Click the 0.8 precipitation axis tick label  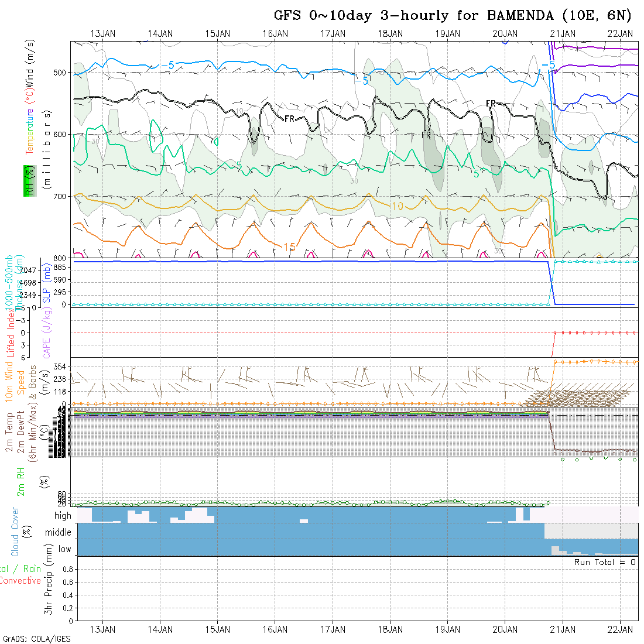[67, 569]
